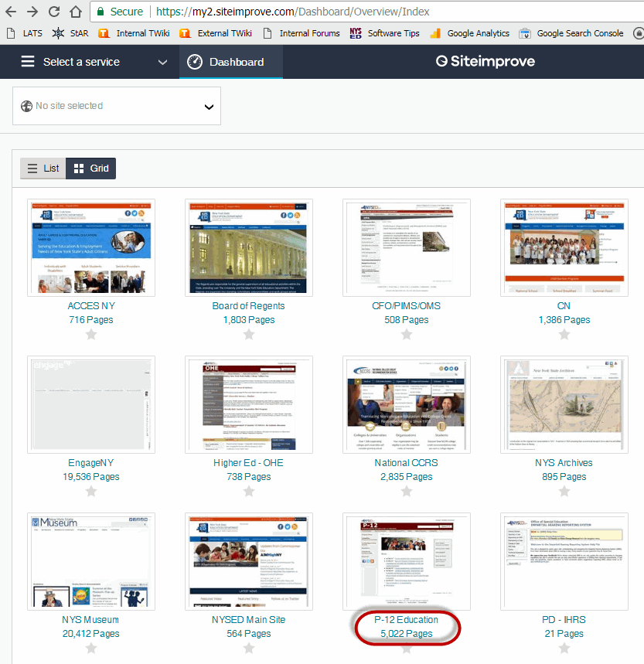Click the browser back arrow
644x664 pixels.
coord(12,12)
